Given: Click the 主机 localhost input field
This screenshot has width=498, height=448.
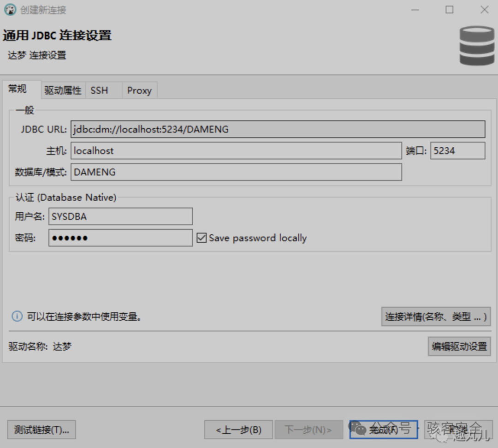Looking at the screenshot, I should point(236,150).
